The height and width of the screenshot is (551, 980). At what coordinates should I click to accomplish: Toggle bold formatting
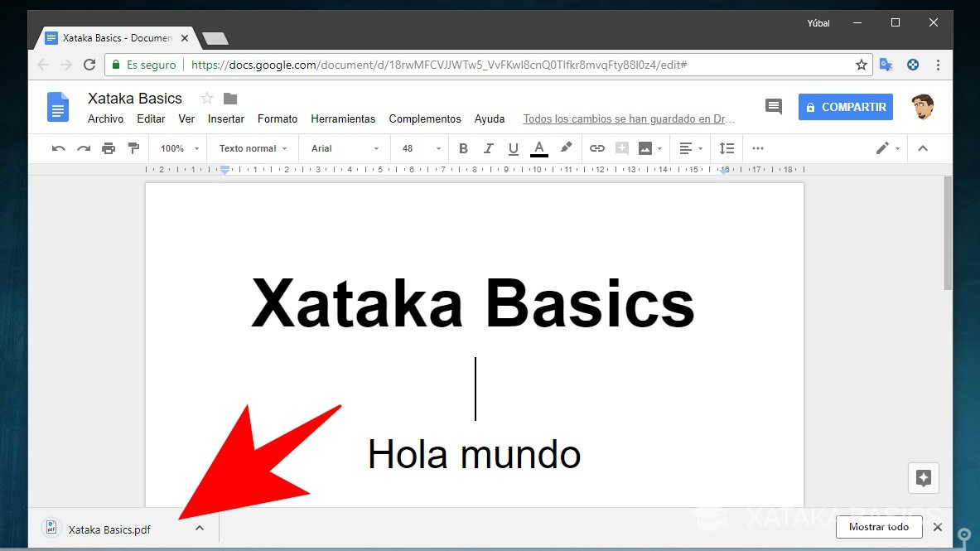tap(463, 148)
